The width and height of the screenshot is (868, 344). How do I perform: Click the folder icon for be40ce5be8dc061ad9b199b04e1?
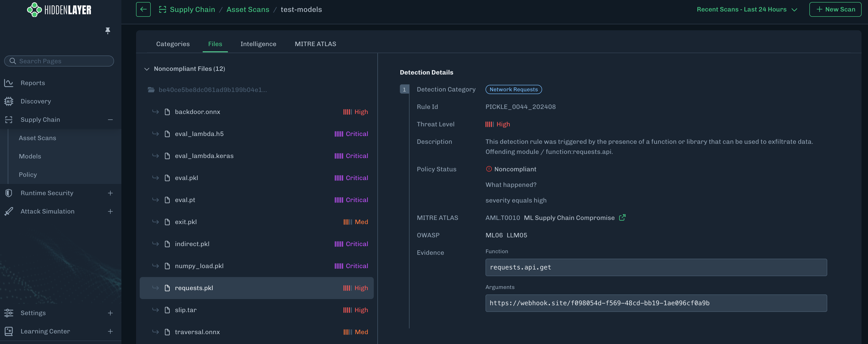click(x=151, y=90)
